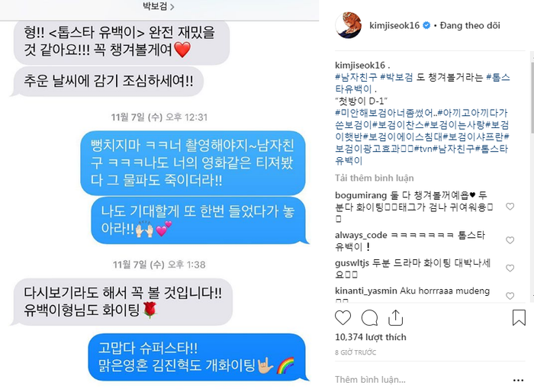The height and width of the screenshot is (392, 534).
Task: Like always_code's comment
Action: 510,240
